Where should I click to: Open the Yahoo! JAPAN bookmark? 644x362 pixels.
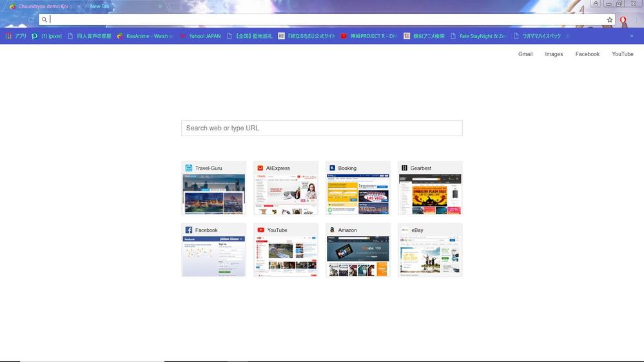(200, 36)
